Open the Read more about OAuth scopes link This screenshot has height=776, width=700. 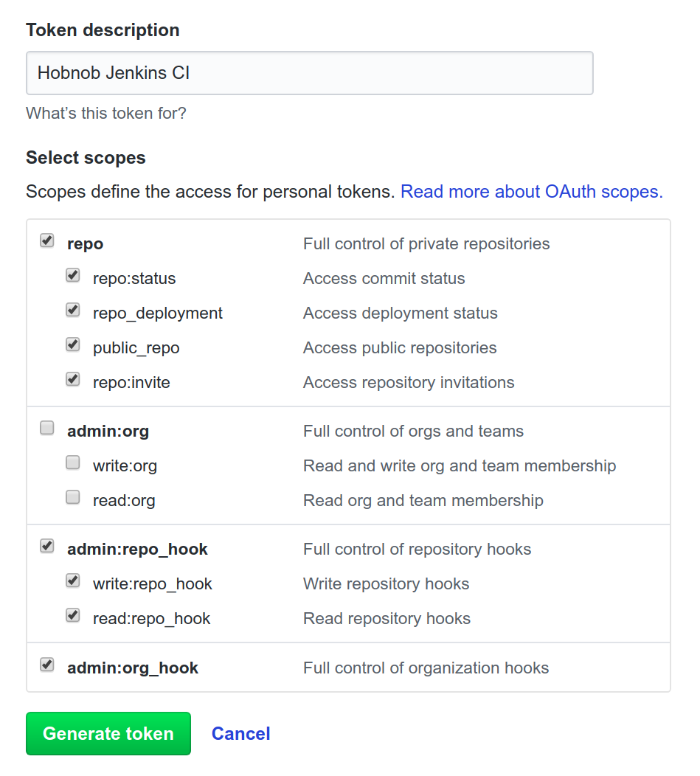click(531, 192)
